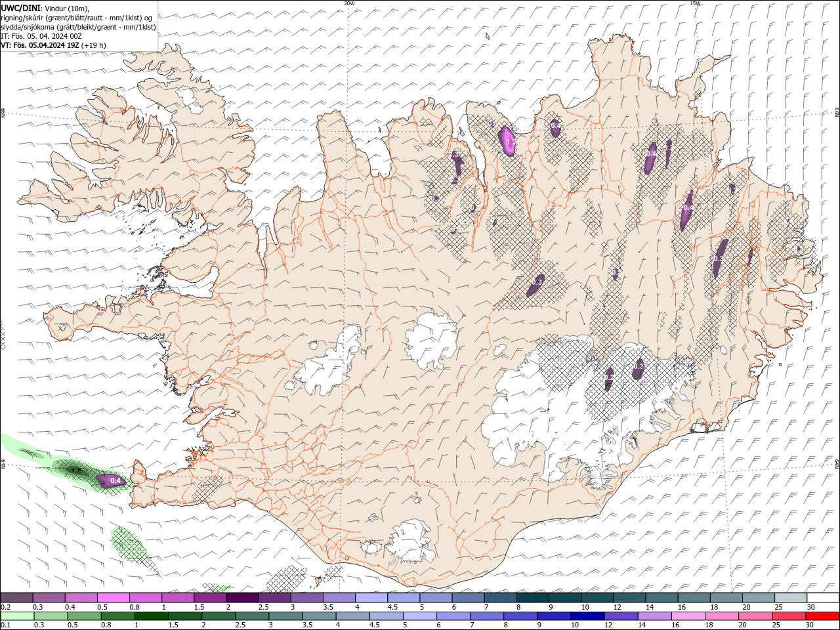Click the 'slydda/snjókoma' legend description line
Viewport: 840px width, 630px height.
click(x=78, y=27)
